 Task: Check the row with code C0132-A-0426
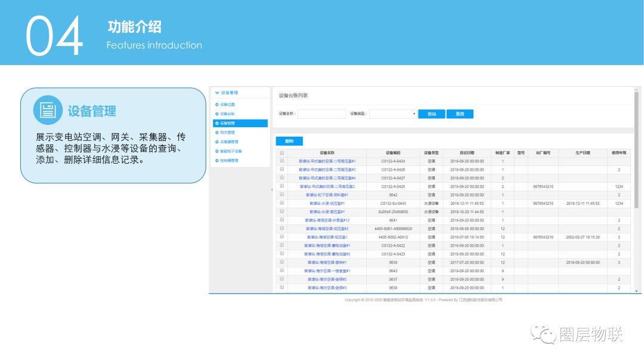[x=281, y=169]
